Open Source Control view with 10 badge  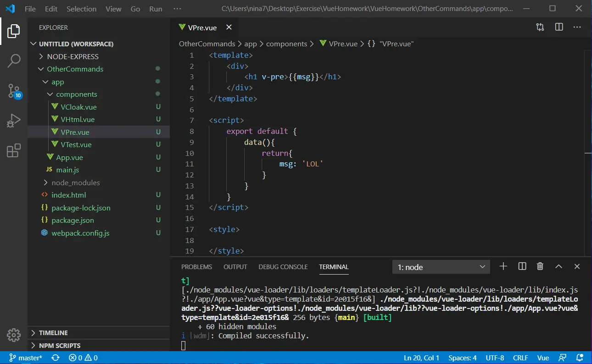tap(14, 91)
